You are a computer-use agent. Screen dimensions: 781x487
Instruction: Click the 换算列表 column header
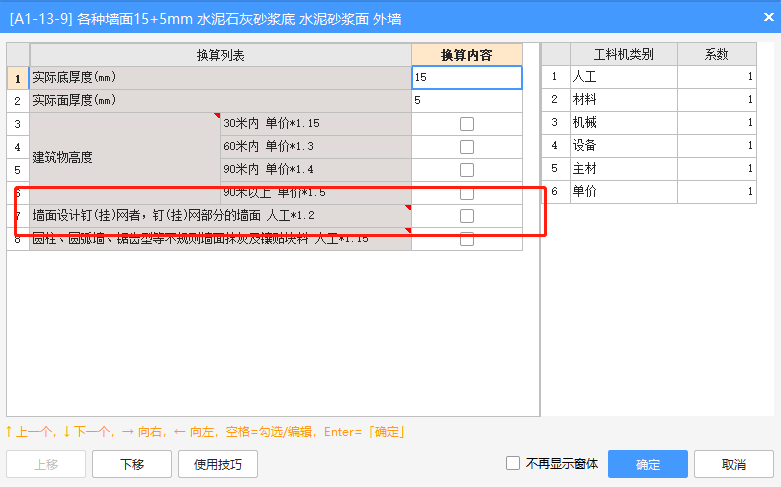tap(221, 55)
